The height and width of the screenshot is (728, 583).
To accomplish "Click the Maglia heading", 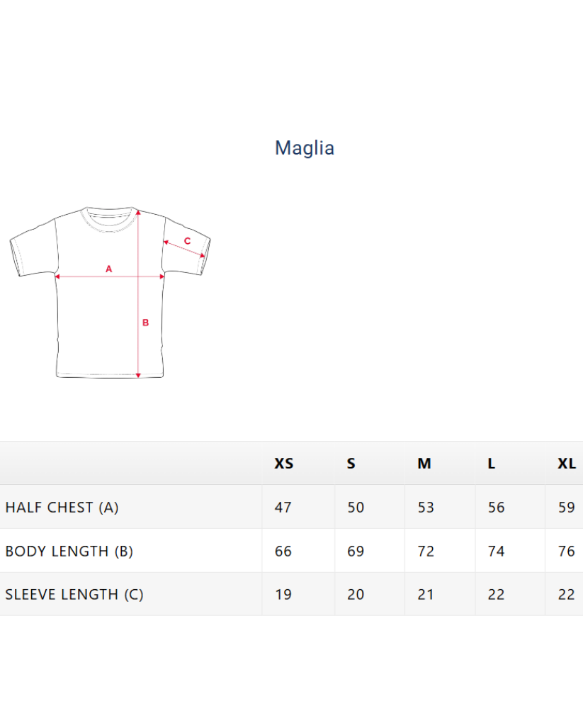I will pyautogui.click(x=305, y=147).
